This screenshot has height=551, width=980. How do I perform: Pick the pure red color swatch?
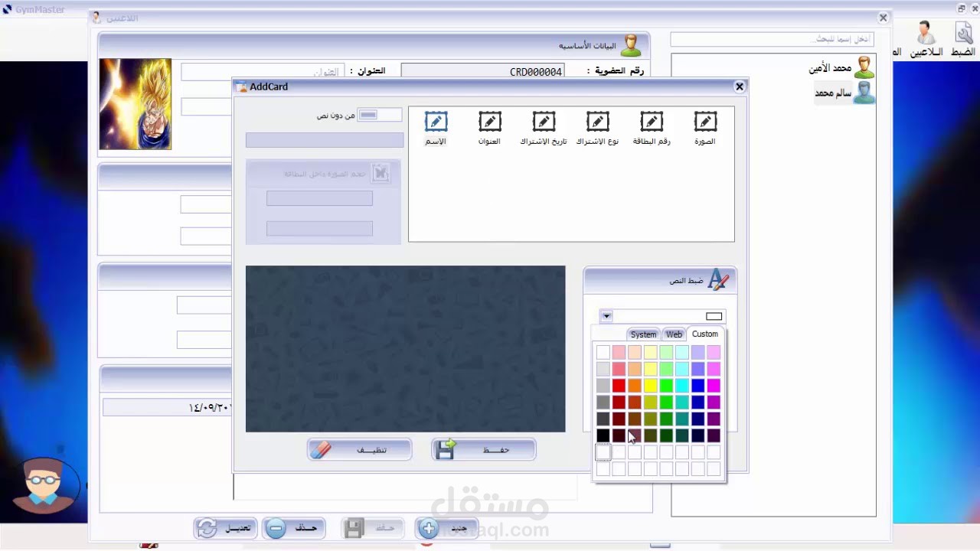[x=619, y=386]
